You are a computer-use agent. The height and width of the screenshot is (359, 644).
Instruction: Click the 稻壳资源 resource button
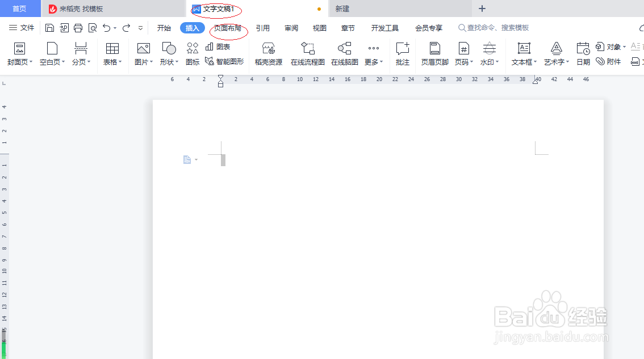point(267,54)
